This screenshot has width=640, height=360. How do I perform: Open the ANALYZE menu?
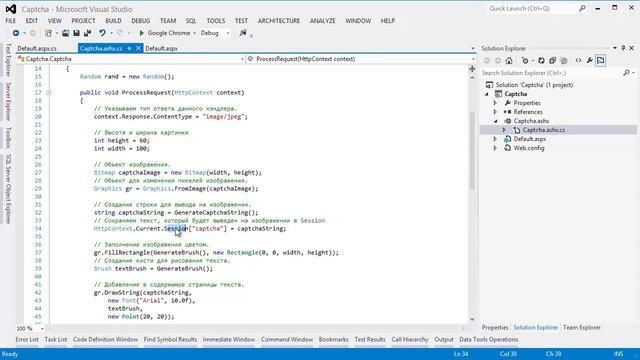[x=322, y=21]
